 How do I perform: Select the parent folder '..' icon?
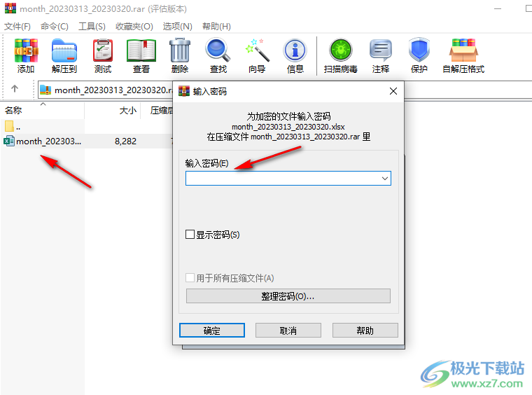10,127
